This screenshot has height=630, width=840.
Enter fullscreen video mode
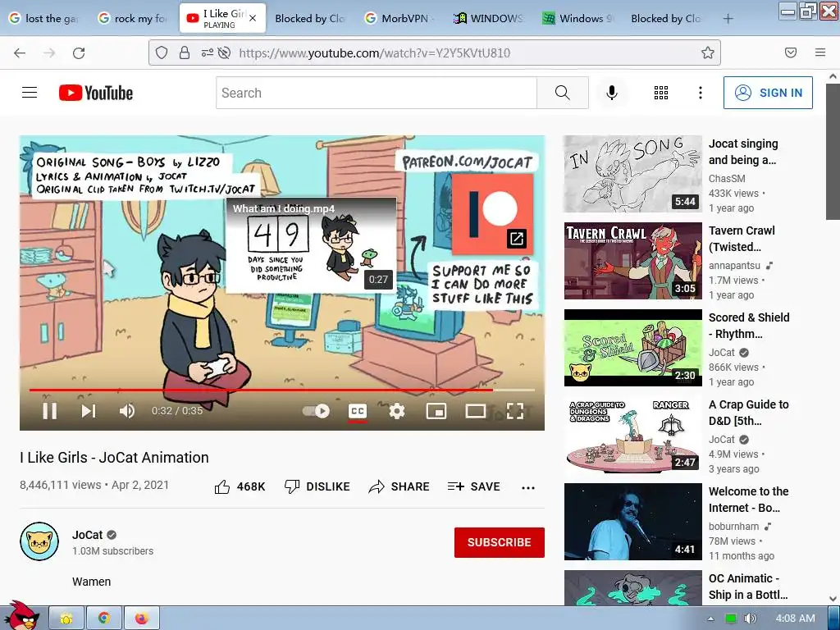pos(515,411)
